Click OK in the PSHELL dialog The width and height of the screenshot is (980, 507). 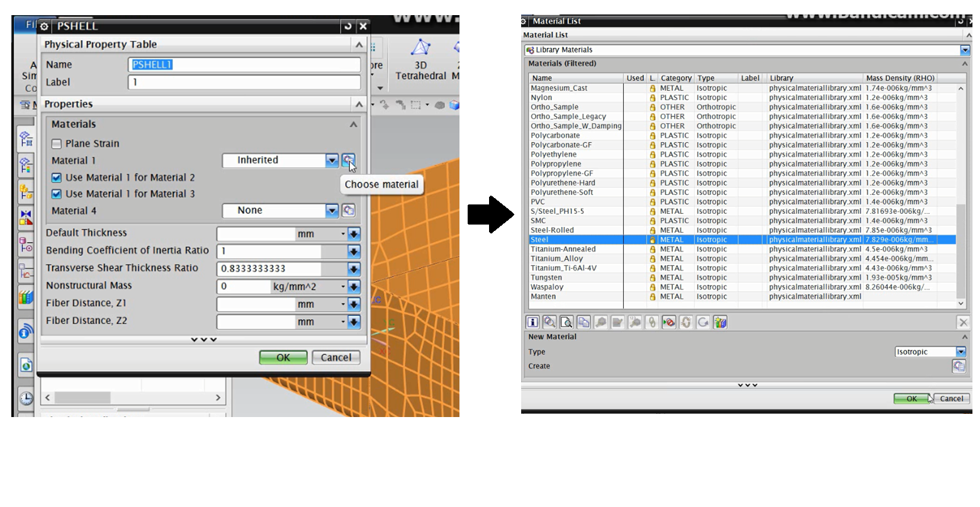283,357
